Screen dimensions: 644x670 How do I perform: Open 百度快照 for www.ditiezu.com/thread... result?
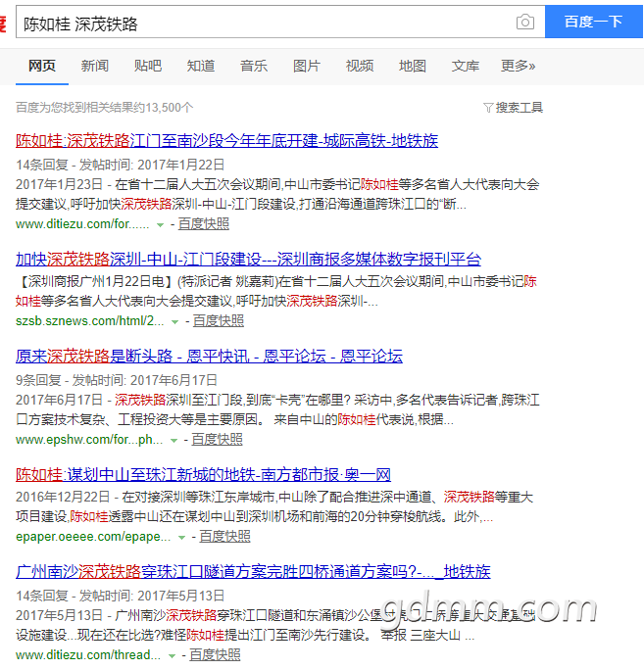pyautogui.click(x=215, y=654)
